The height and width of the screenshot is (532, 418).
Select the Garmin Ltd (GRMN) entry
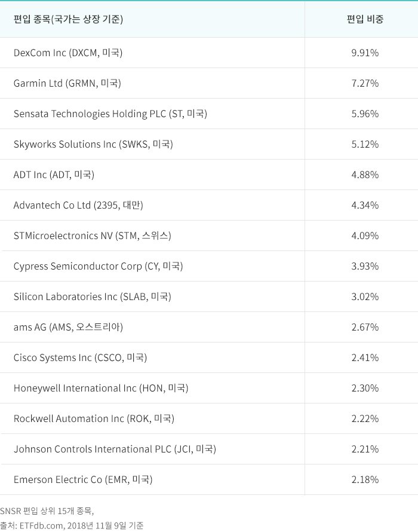pos(67,83)
